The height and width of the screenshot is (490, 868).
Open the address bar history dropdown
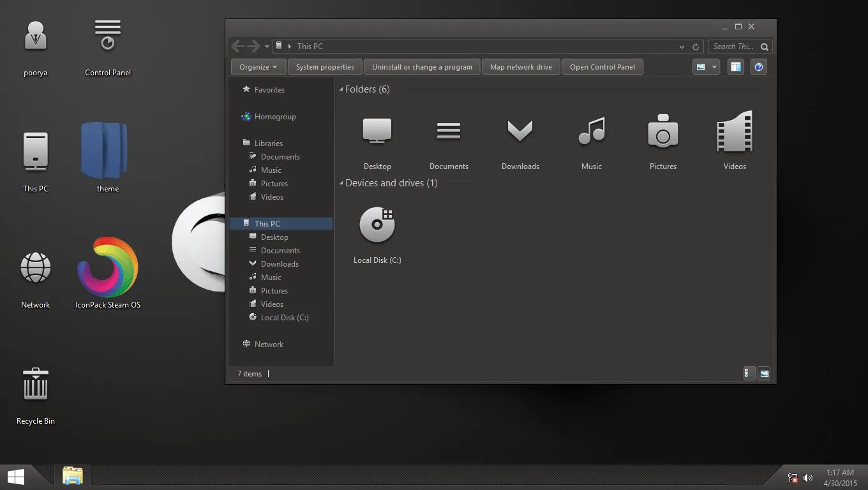(682, 46)
